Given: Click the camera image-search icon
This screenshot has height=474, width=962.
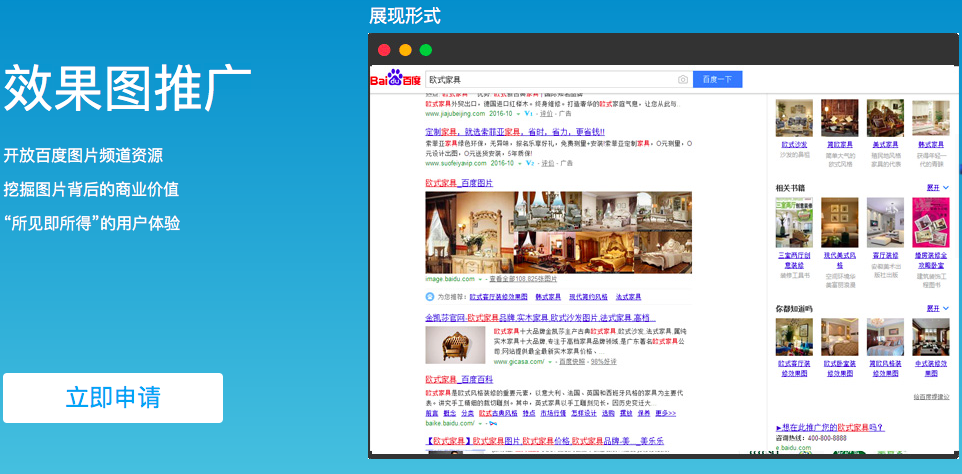Looking at the screenshot, I should click(683, 79).
